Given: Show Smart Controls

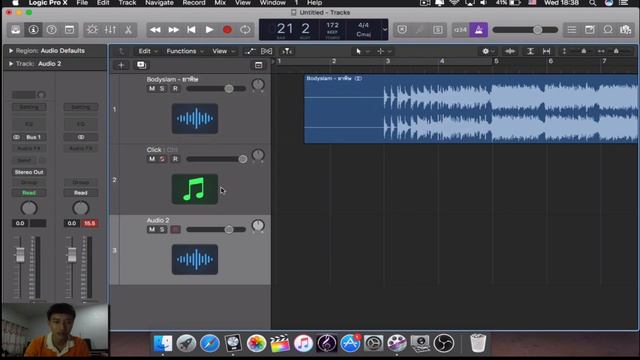Looking at the screenshot, I should click(x=92, y=30).
